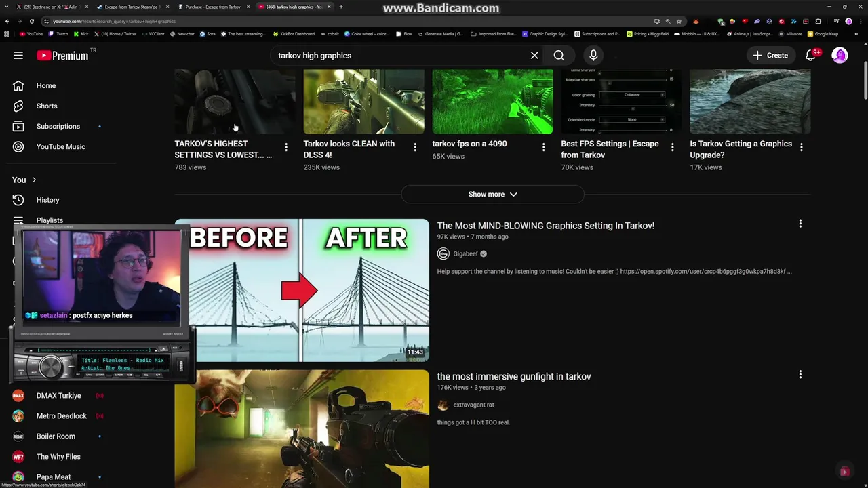This screenshot has height=488, width=868.
Task: Click the page vertical scrollbar
Action: pos(865,81)
